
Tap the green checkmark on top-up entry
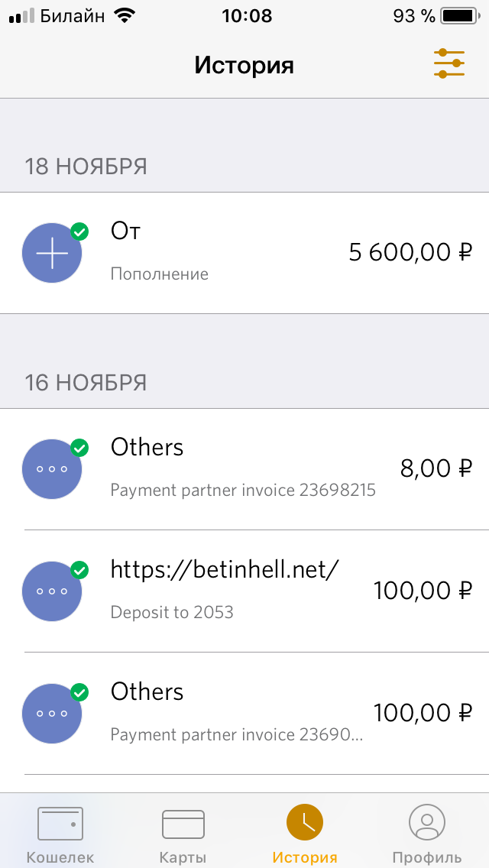pos(79,232)
